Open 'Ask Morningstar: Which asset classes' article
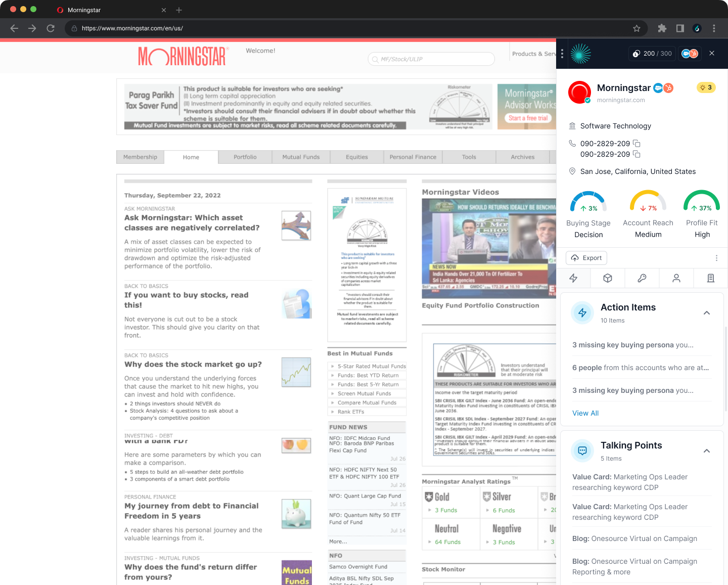The height and width of the screenshot is (585, 728). tap(192, 223)
